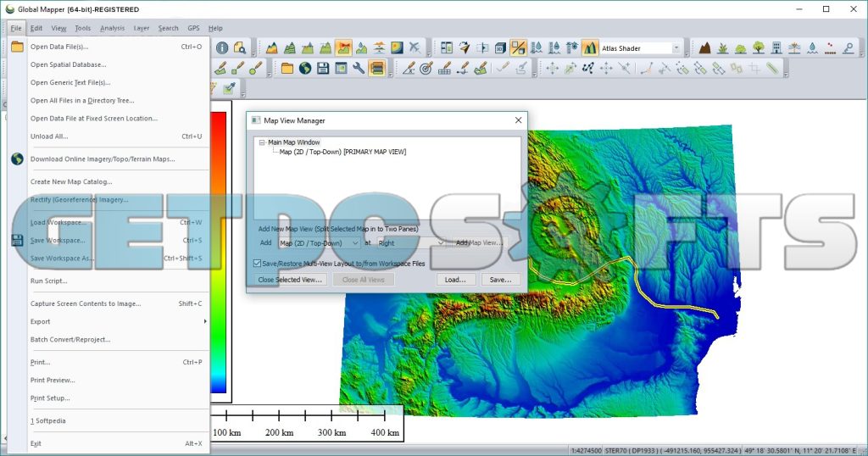Toggle the Enable Hill Shading button

(590, 48)
